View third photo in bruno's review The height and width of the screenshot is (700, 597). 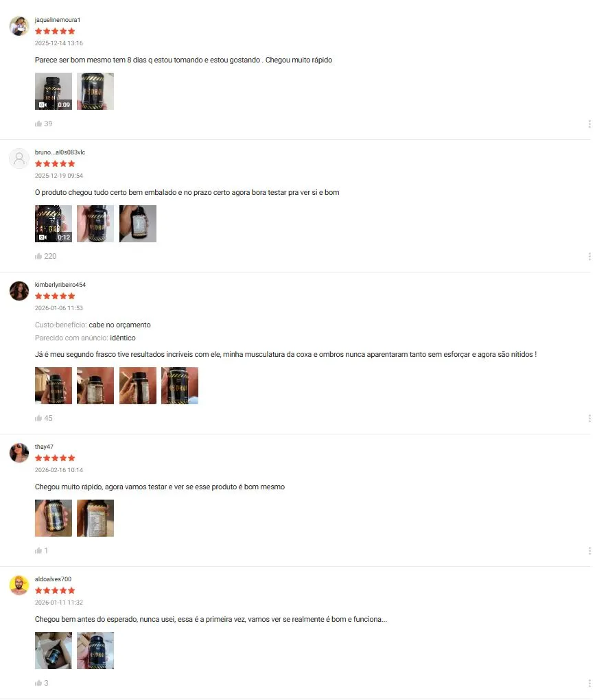click(x=138, y=224)
